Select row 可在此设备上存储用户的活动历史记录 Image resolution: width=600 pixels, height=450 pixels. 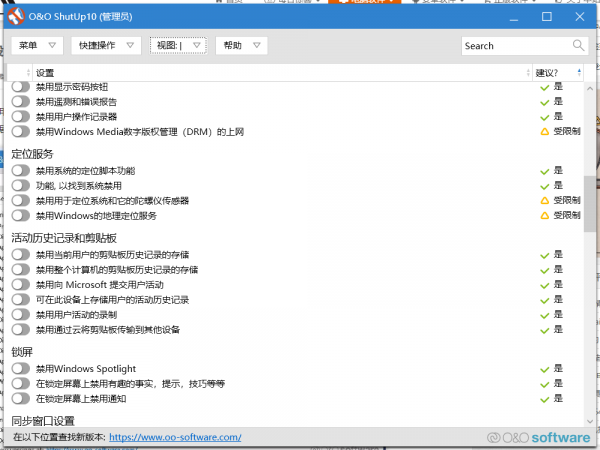click(x=112, y=300)
